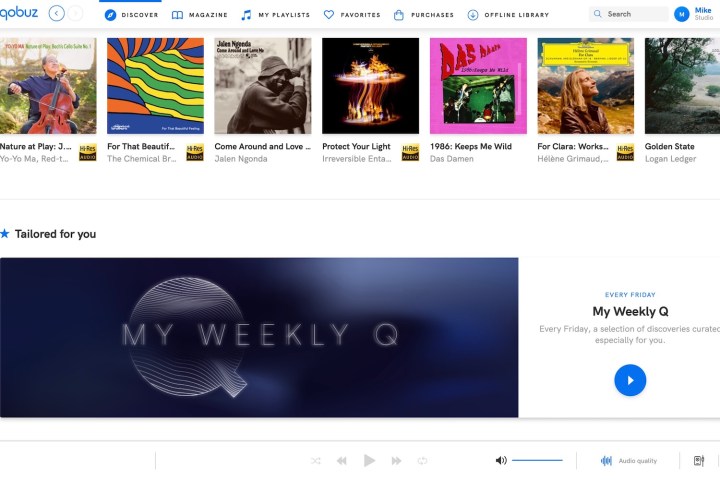Screen dimensions: 720x480
Task: Click the My Playlists music note icon
Action: (x=247, y=15)
